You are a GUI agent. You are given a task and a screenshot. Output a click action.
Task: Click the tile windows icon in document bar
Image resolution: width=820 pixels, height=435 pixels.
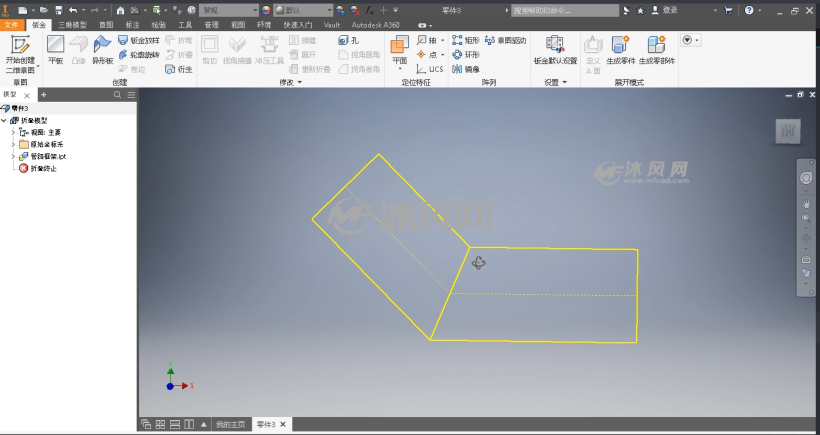[x=161, y=424]
